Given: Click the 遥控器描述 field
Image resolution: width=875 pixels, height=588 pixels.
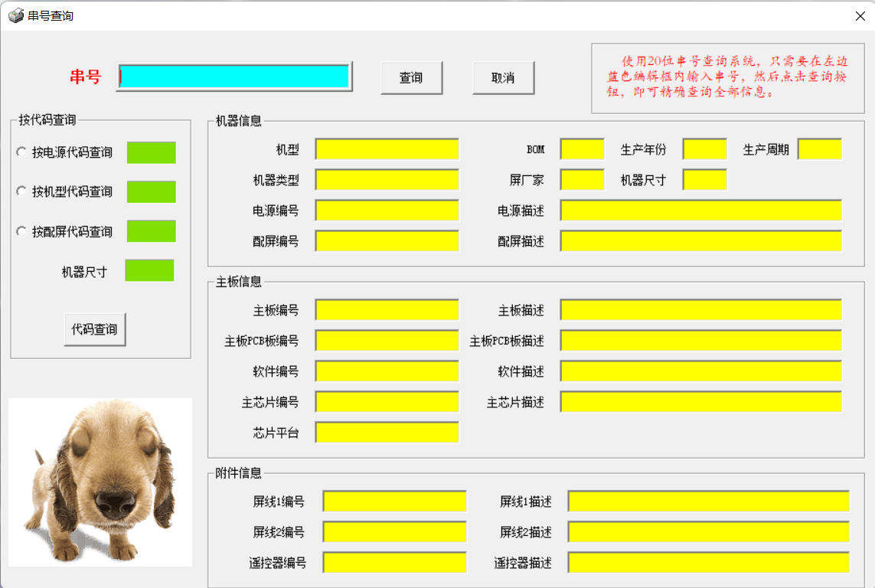Looking at the screenshot, I should 708,563.
